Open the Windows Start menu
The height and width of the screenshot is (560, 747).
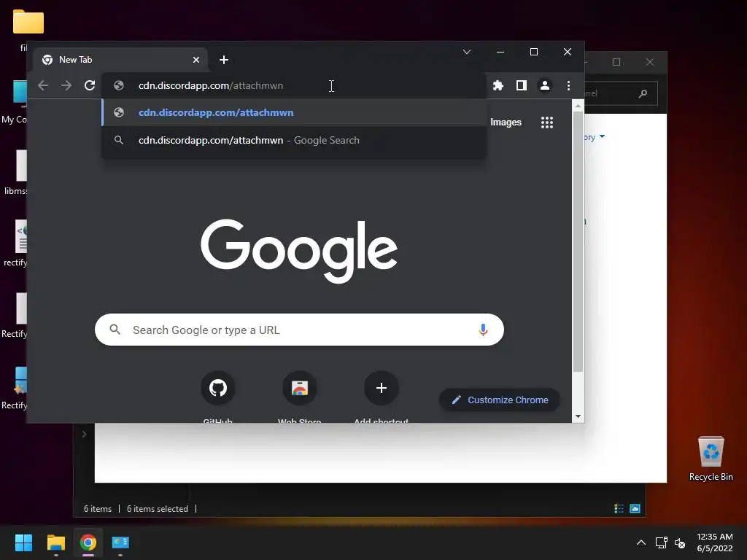pyautogui.click(x=23, y=542)
